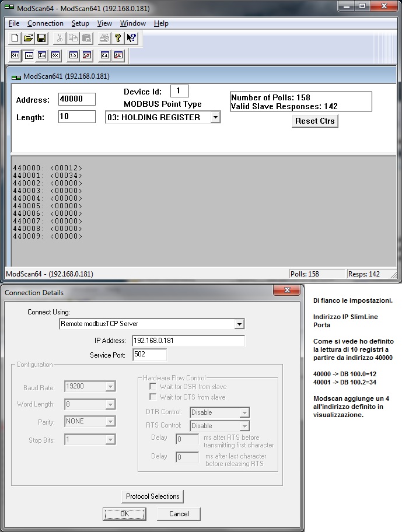Open the Stop Bits dropdown
The image size is (402, 532).
tap(110, 440)
